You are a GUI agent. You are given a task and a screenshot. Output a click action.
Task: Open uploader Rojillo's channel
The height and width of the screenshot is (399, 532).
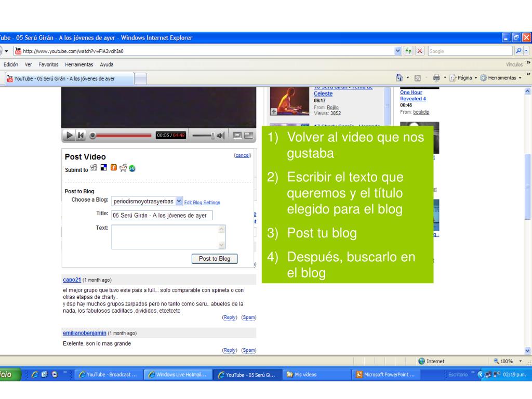(332, 107)
